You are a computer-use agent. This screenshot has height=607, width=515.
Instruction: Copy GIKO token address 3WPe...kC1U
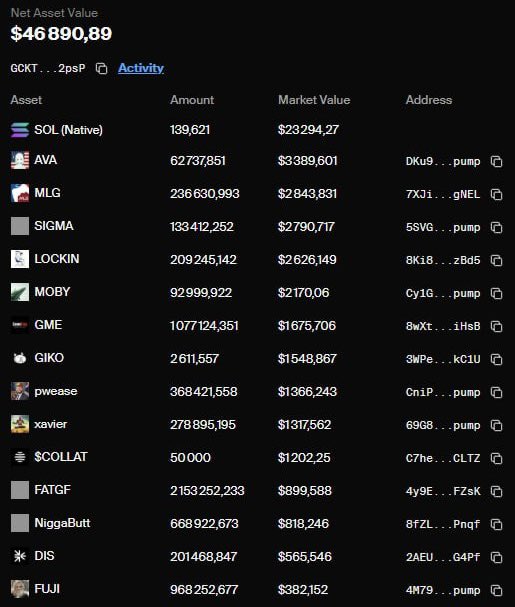[496, 360]
